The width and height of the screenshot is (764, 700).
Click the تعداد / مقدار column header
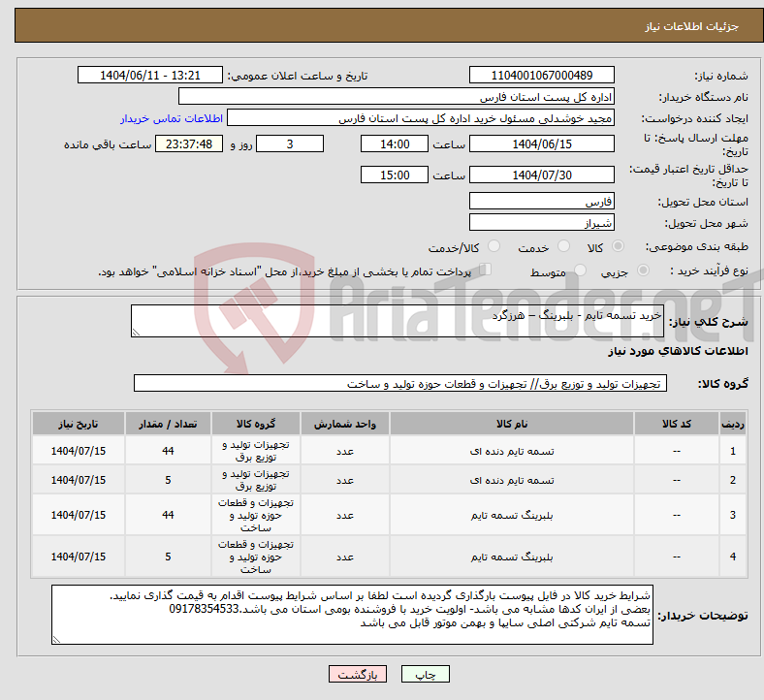point(168,424)
